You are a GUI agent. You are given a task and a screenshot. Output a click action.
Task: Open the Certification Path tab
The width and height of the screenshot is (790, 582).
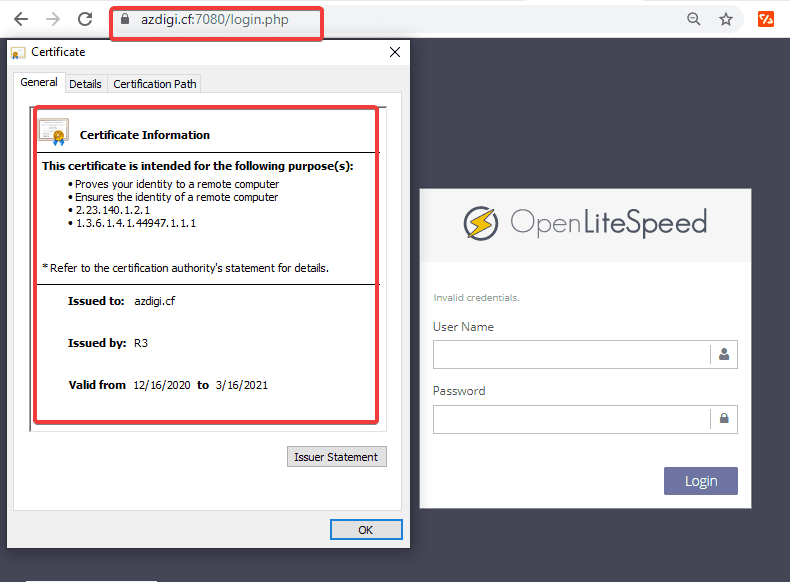click(155, 84)
